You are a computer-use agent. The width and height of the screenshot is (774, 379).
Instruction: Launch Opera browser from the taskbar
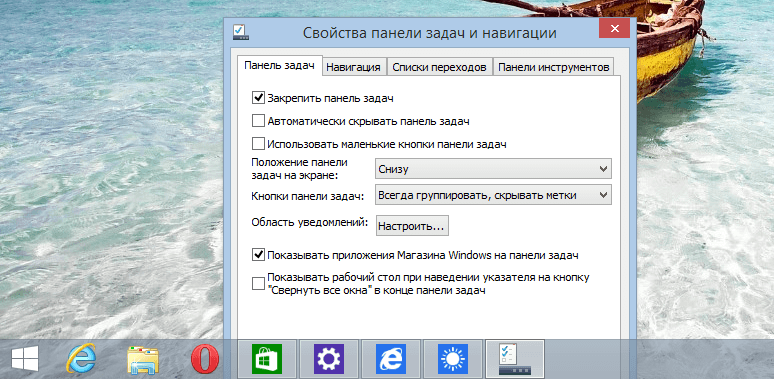click(205, 359)
